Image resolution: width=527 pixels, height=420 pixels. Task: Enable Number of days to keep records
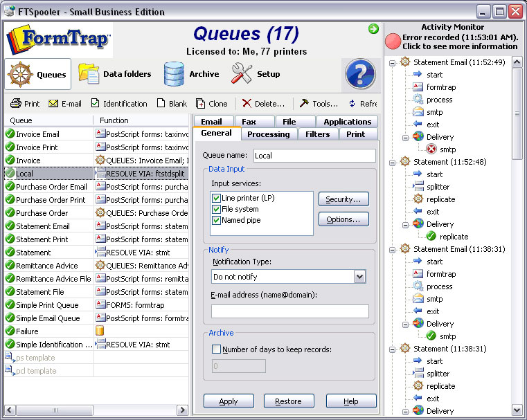pyautogui.click(x=216, y=349)
